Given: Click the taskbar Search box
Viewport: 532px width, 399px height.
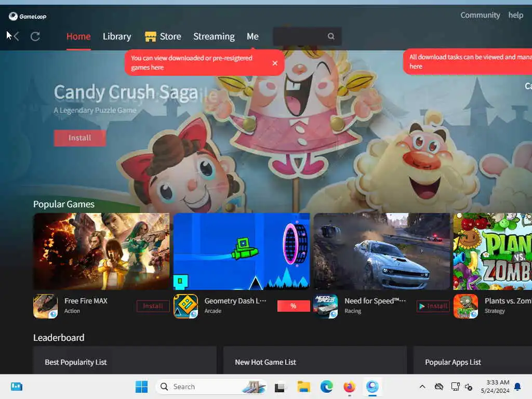Looking at the screenshot, I should [211, 387].
